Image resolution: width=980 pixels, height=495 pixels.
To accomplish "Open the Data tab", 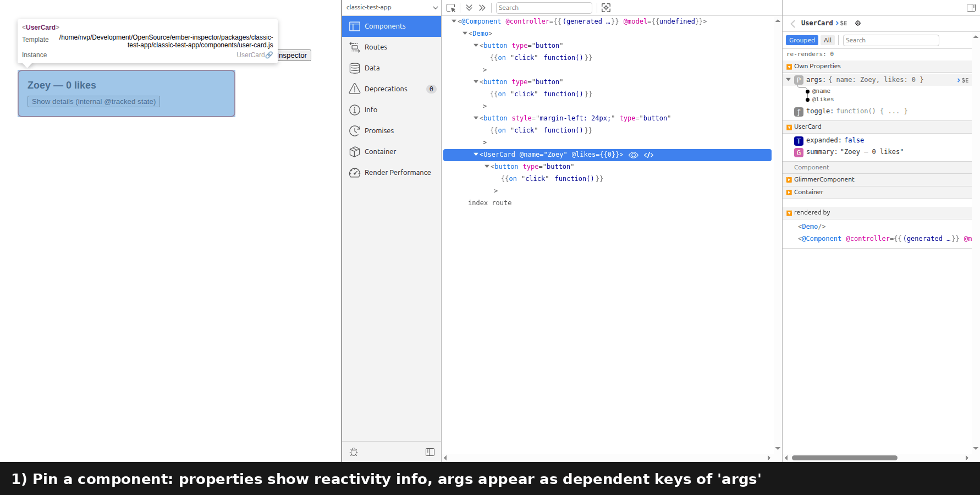I will pyautogui.click(x=392, y=68).
